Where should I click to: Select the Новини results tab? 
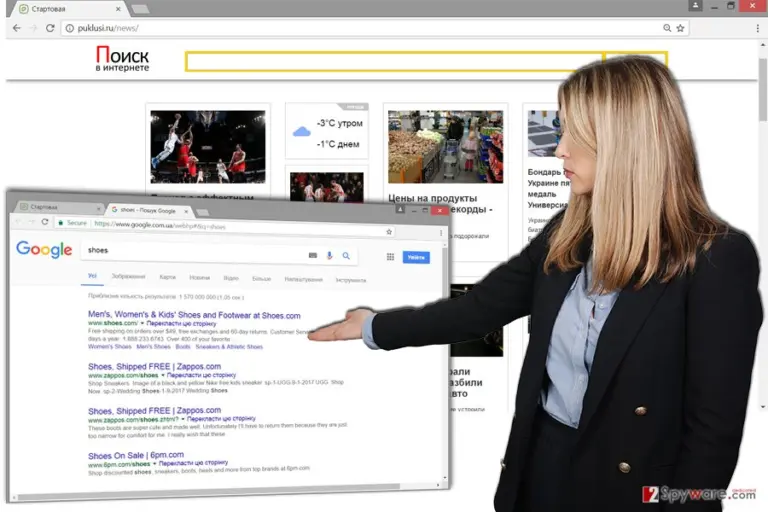pyautogui.click(x=199, y=278)
